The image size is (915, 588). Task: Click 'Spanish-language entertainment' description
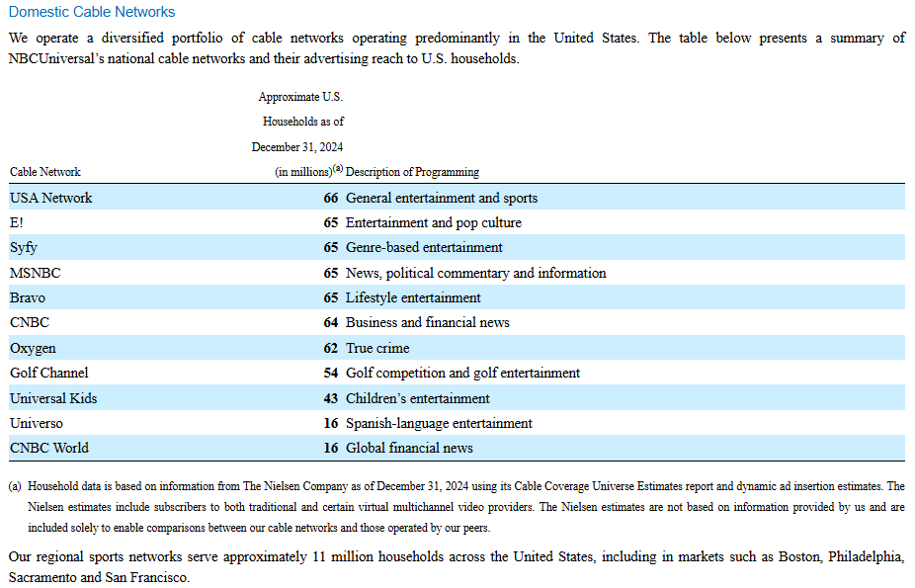click(439, 423)
